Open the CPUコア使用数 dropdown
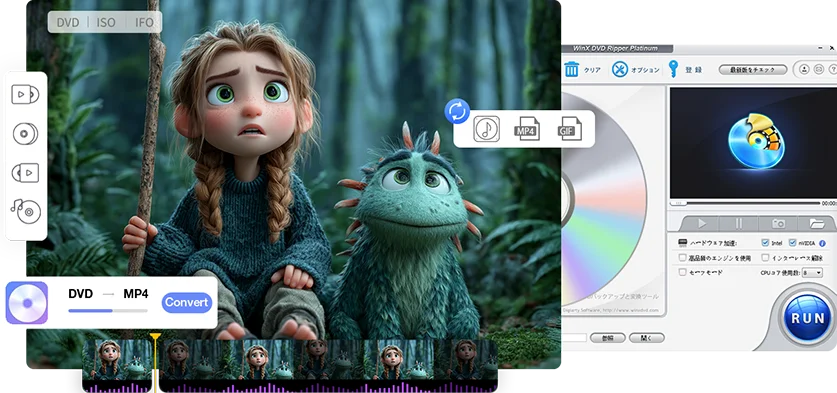 pyautogui.click(x=812, y=272)
